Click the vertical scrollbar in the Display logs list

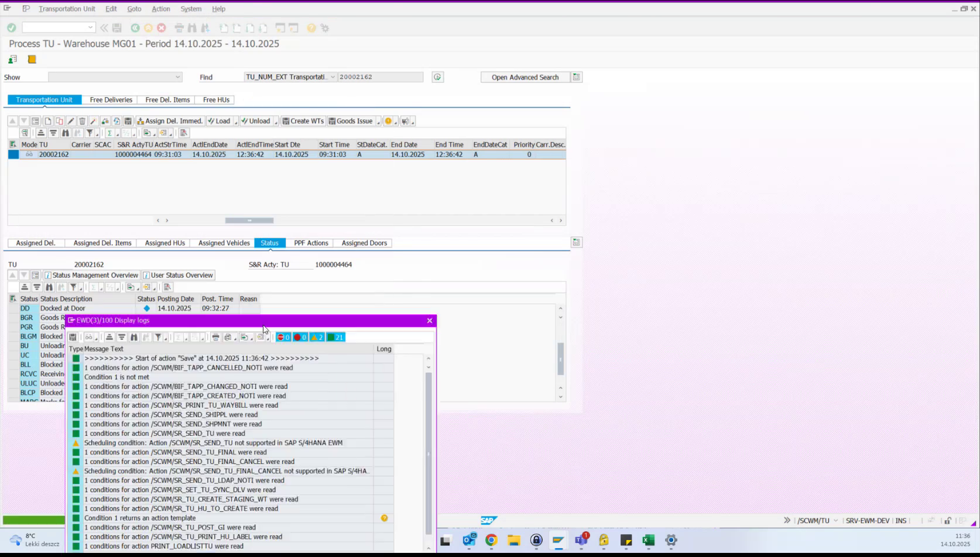pos(429,451)
